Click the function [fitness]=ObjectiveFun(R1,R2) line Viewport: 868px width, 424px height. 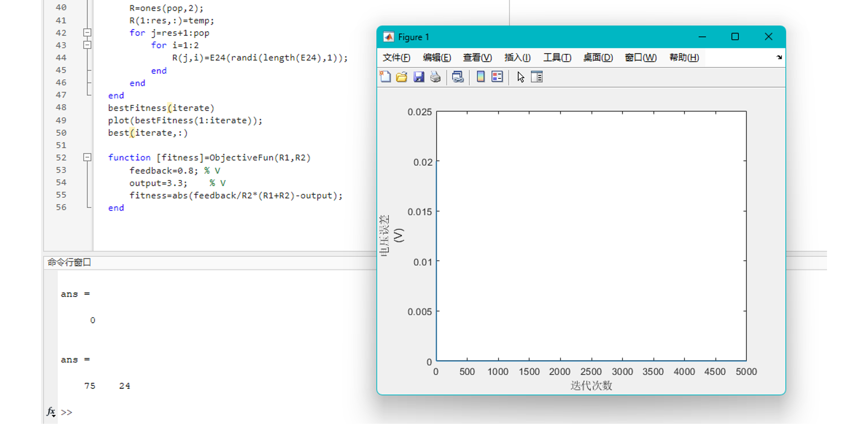point(209,158)
